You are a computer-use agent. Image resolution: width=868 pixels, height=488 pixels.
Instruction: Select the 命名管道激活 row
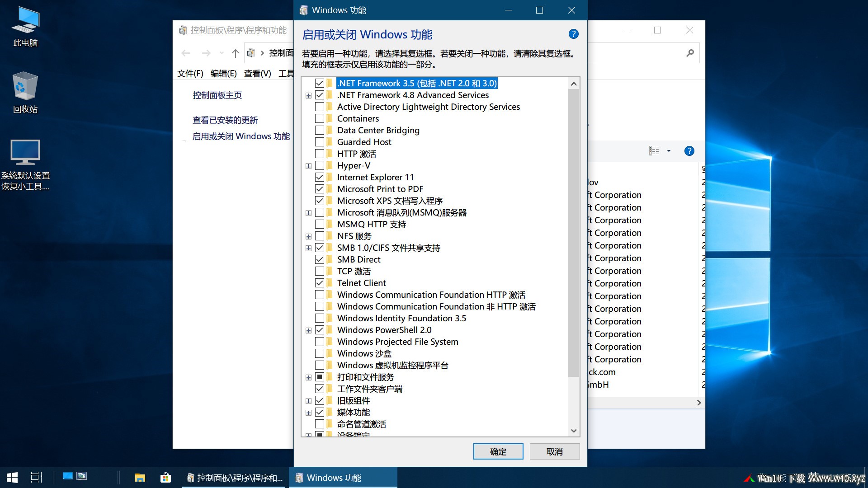click(x=362, y=424)
